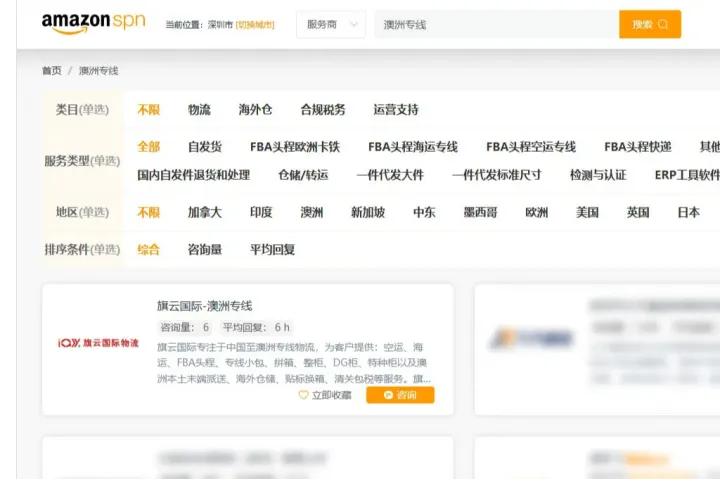The image size is (720, 479).
Task: Click the orange 咨询 button
Action: click(400, 395)
